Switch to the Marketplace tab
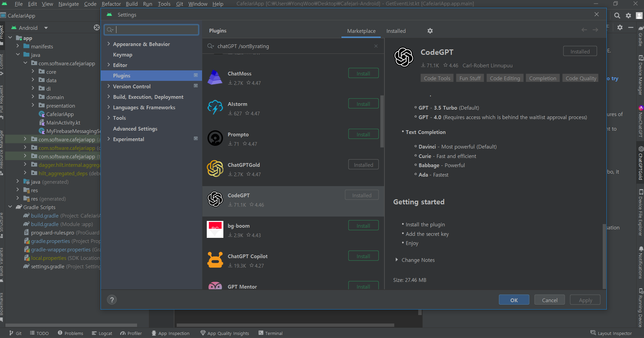The image size is (644, 338). tap(361, 31)
